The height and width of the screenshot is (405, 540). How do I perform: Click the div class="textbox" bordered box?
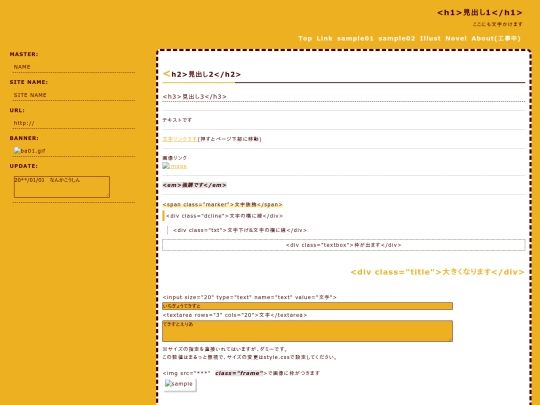point(344,245)
